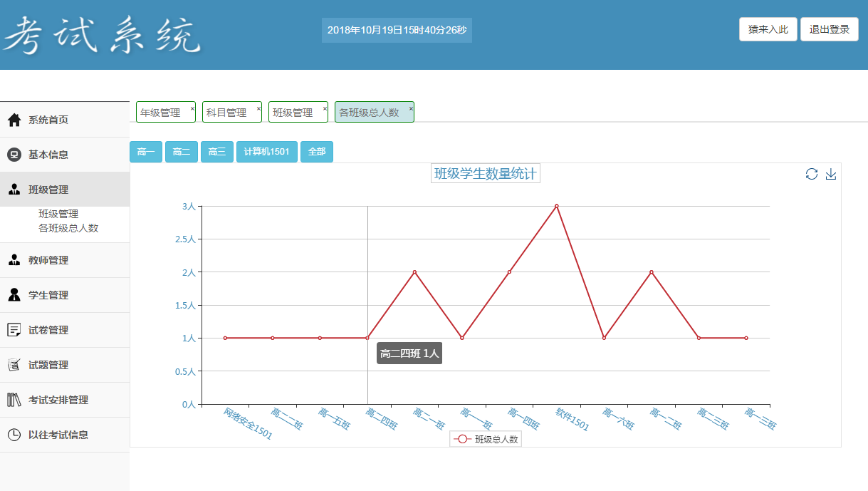Image resolution: width=868 pixels, height=491 pixels.
Task: Click the 软件1501 peak data point
Action: [x=556, y=206]
